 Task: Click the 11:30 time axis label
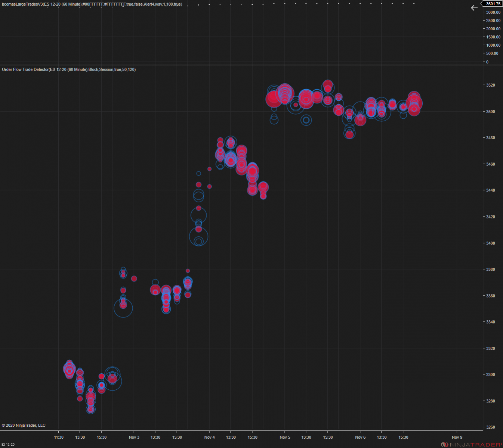(59, 437)
